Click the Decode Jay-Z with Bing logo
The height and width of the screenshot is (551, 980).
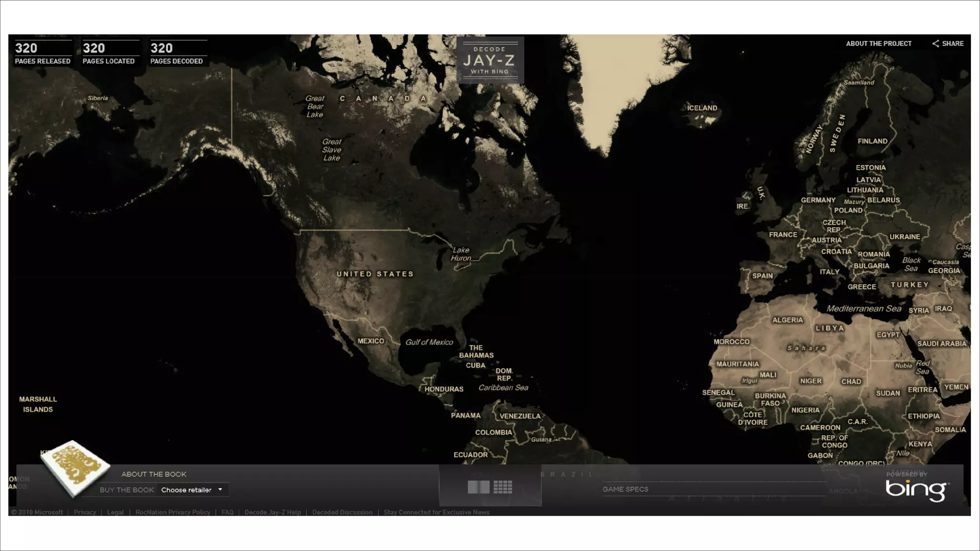490,60
